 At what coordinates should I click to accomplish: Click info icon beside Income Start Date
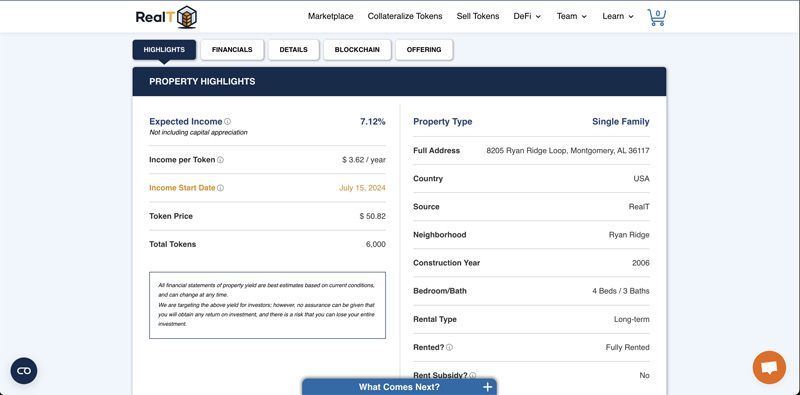tap(220, 188)
